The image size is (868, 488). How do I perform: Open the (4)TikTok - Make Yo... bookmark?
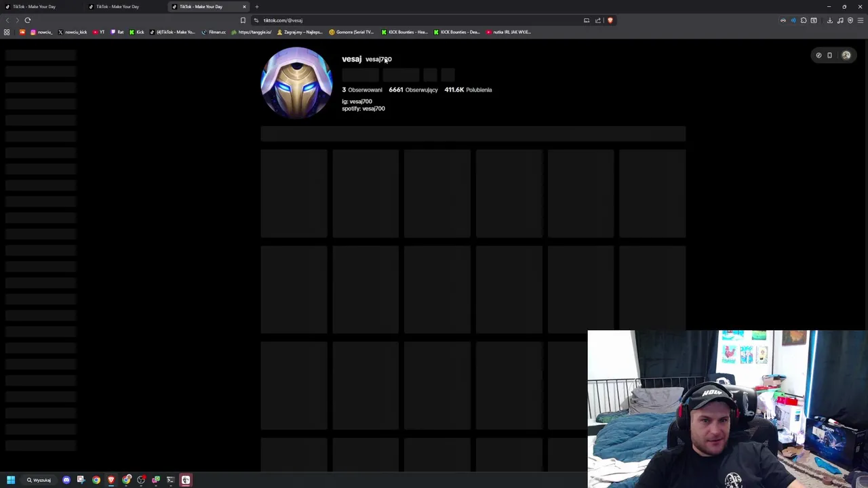click(172, 32)
